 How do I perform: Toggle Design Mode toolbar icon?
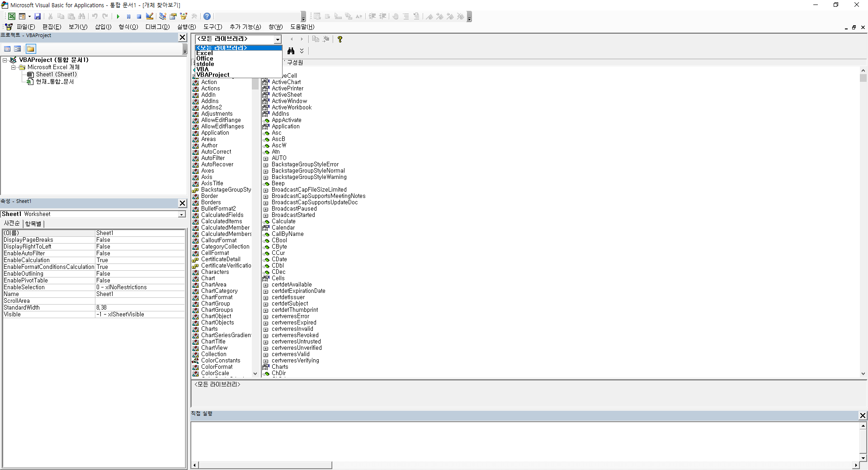[150, 16]
